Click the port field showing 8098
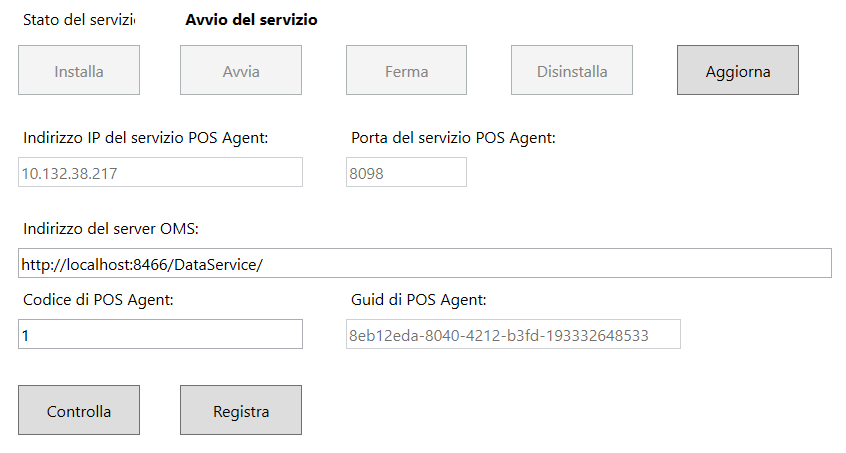 tap(406, 172)
